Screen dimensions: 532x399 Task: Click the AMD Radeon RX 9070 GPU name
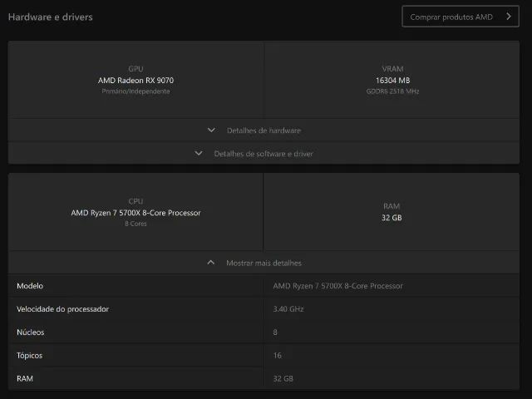(x=135, y=81)
